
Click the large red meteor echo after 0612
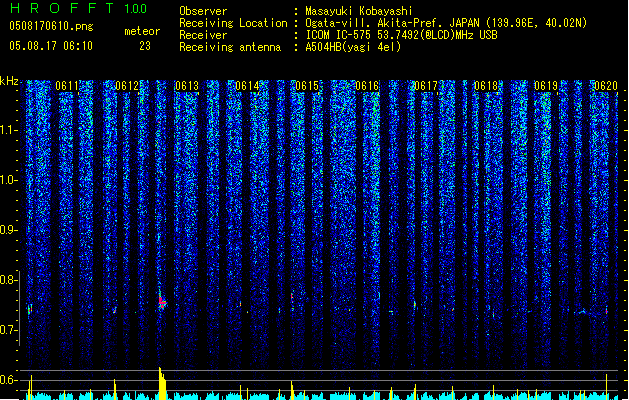click(x=162, y=302)
